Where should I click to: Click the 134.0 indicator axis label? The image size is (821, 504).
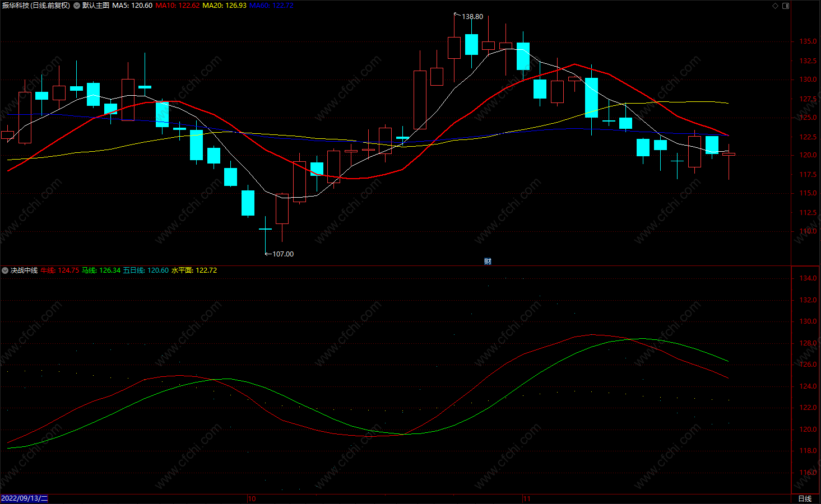point(808,278)
